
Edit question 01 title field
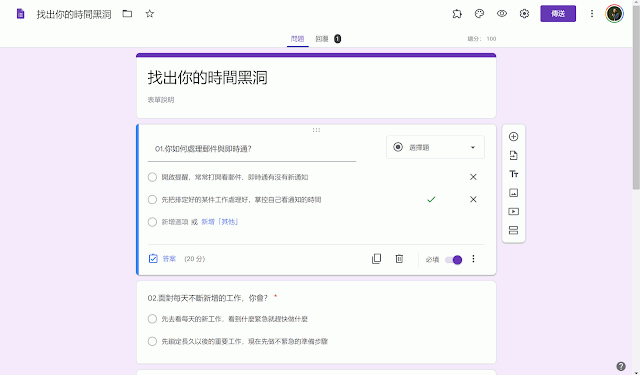(x=252, y=149)
